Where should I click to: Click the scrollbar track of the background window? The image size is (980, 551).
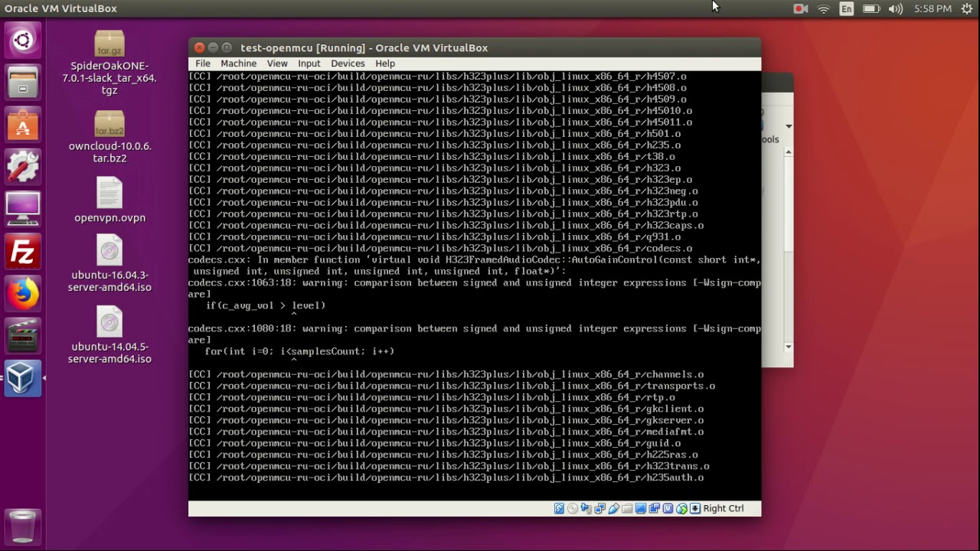tap(789, 249)
